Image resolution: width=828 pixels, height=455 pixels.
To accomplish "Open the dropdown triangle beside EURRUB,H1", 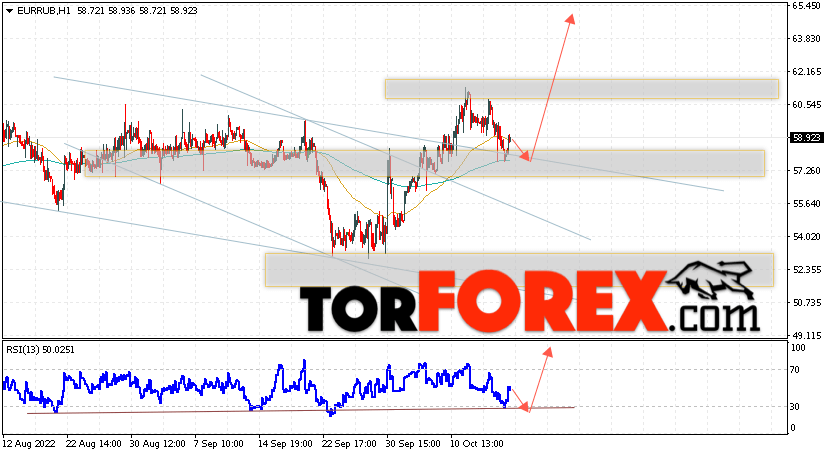I will coord(10,11).
